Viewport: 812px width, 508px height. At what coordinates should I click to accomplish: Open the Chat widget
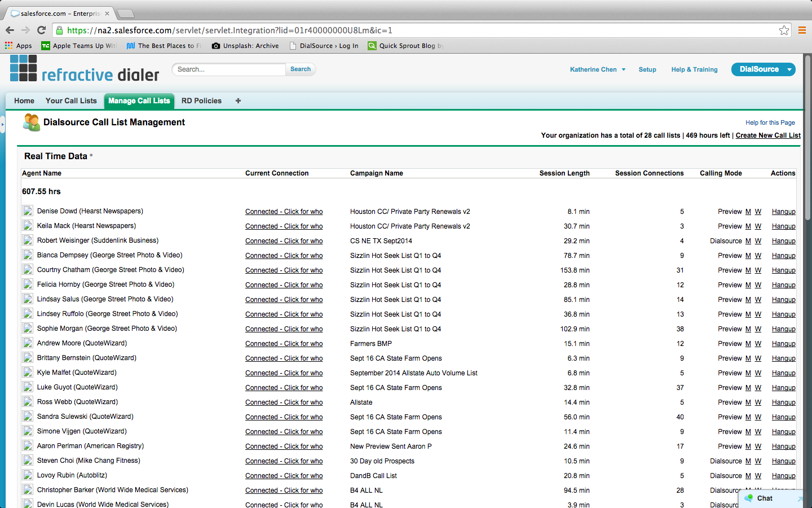coord(765,498)
